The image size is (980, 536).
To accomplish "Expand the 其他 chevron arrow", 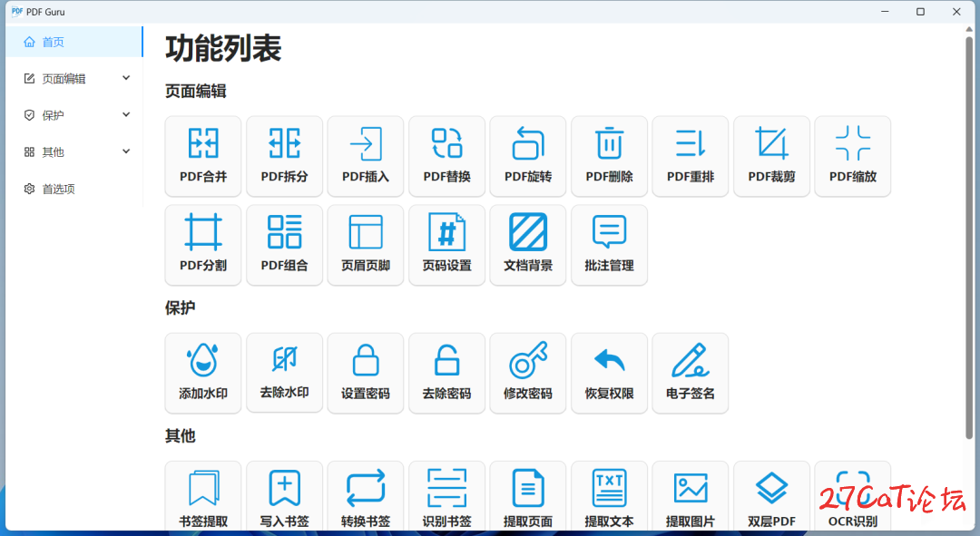I will pyautogui.click(x=126, y=151).
